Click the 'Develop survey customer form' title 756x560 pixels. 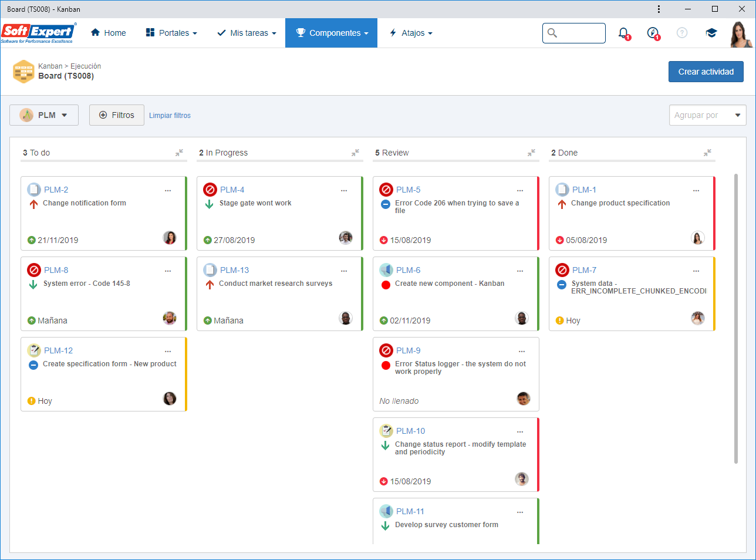point(447,525)
